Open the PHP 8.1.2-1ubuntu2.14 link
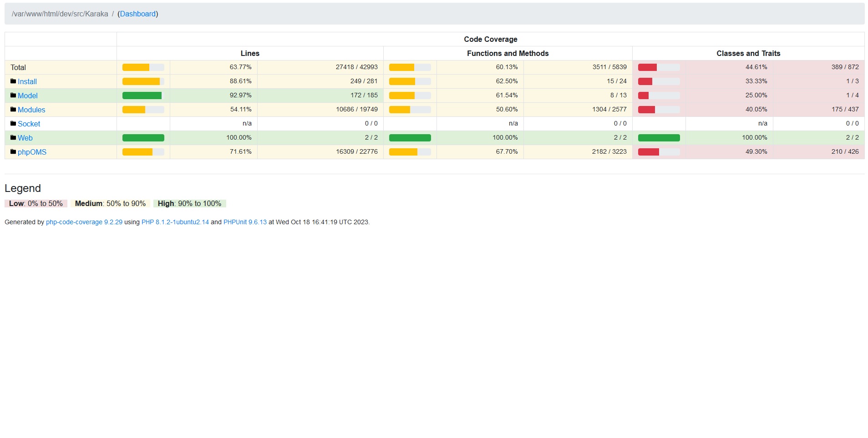This screenshot has height=438, width=868. [175, 222]
